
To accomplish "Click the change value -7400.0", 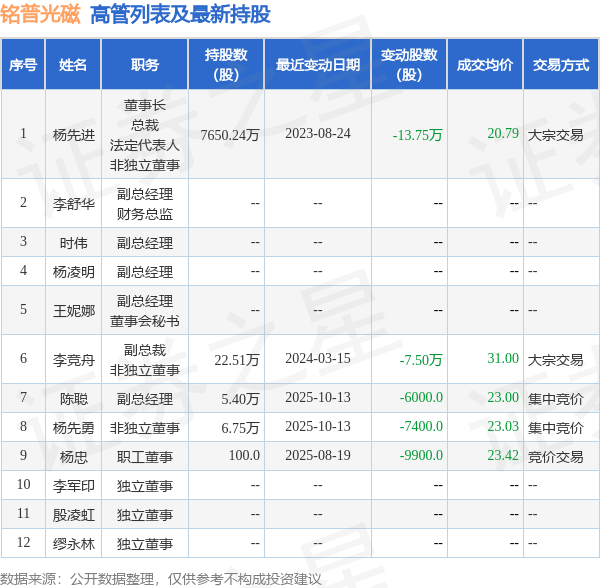I will pos(421,426).
